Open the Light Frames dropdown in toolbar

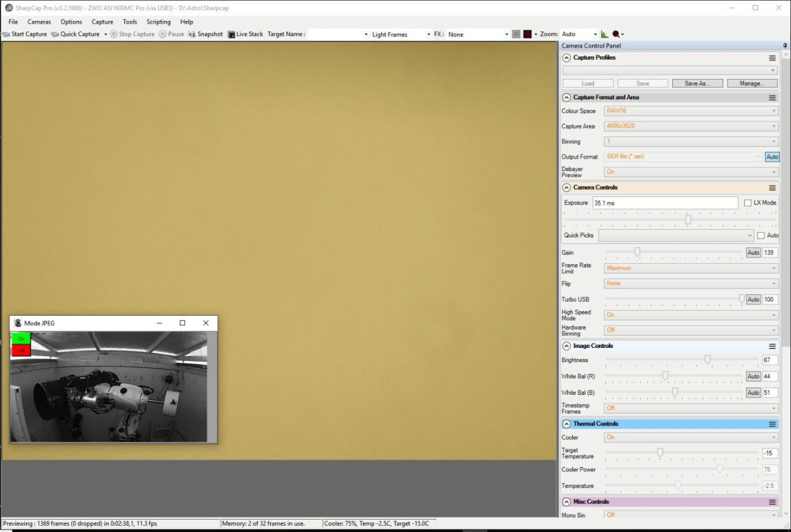point(401,35)
